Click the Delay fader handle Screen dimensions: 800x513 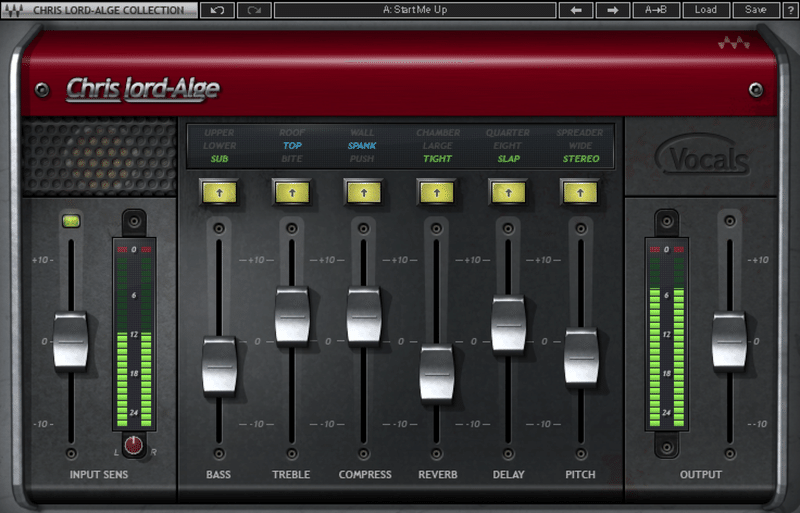[508, 325]
